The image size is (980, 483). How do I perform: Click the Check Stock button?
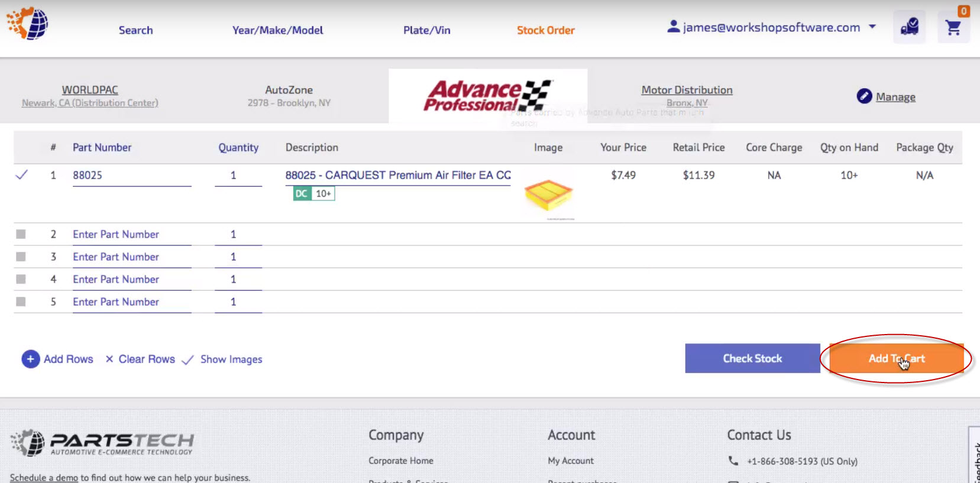752,358
